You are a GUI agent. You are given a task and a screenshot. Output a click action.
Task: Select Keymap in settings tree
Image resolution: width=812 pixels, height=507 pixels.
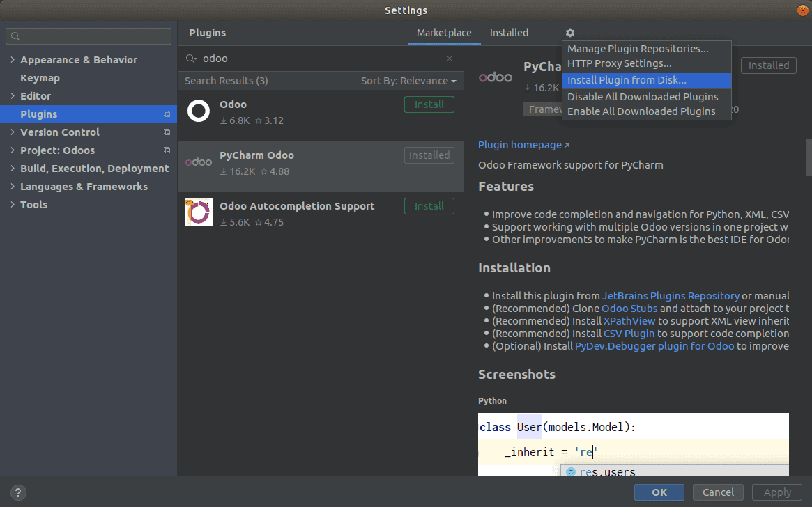pos(40,77)
